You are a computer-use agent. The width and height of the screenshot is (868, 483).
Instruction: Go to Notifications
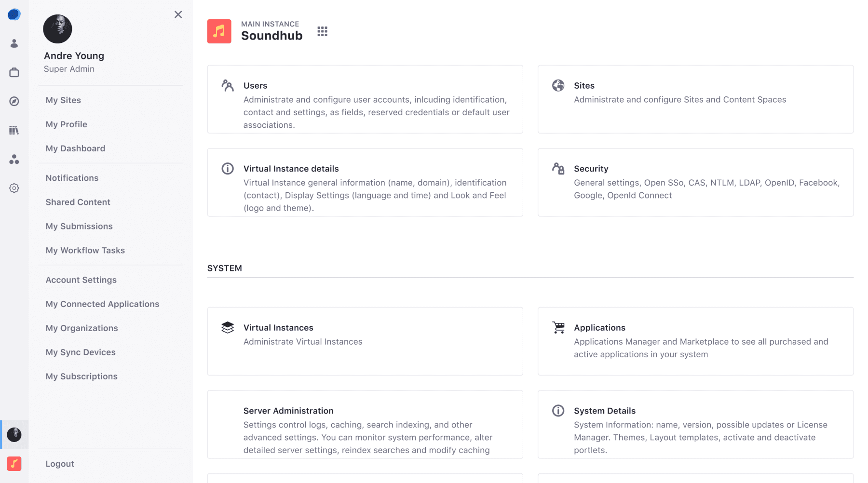click(72, 178)
